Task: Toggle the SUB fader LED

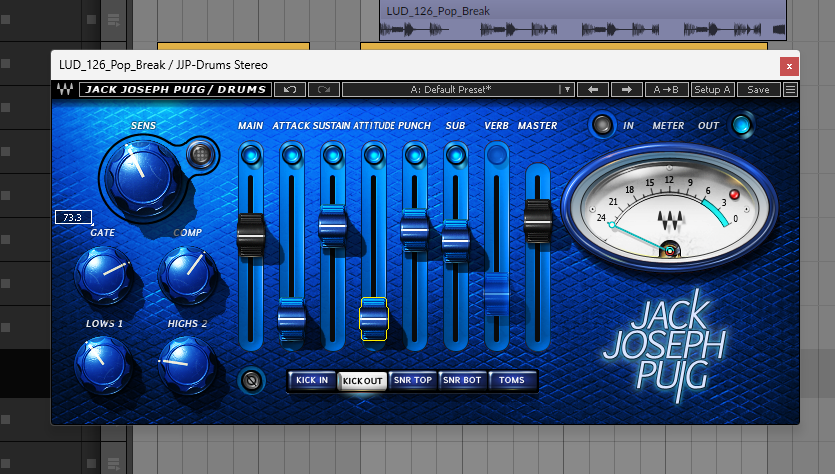Action: click(455, 156)
